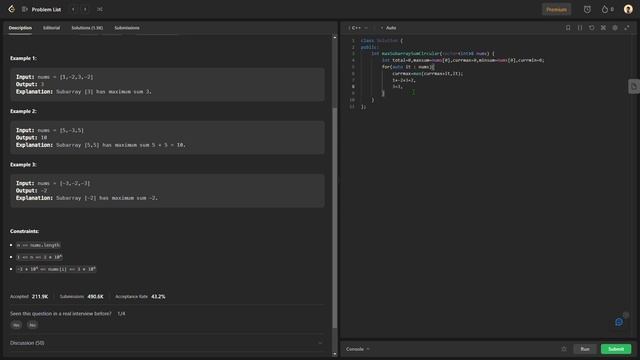Open the user profile avatar
Image resolution: width=640 pixels, height=360 pixels.
[628, 9]
